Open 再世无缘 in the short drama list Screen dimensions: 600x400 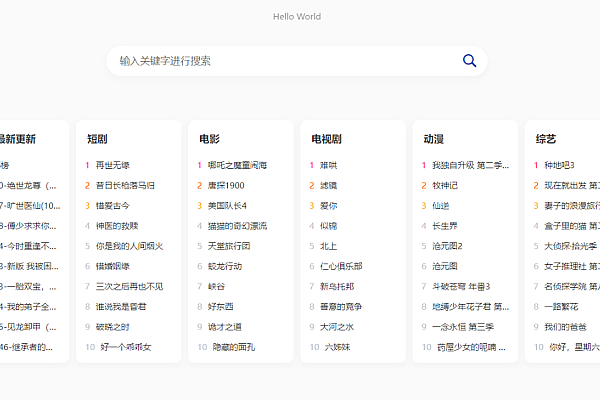pyautogui.click(x=112, y=165)
